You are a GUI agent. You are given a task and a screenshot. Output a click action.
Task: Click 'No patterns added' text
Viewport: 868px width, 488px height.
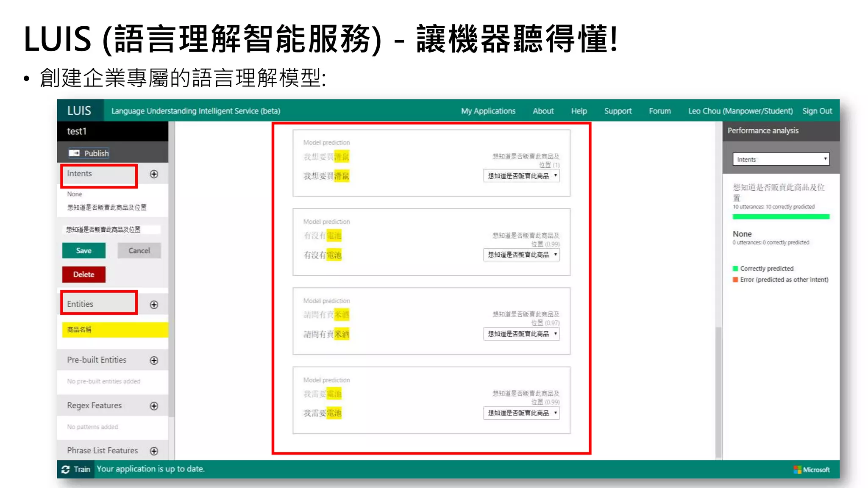(92, 427)
